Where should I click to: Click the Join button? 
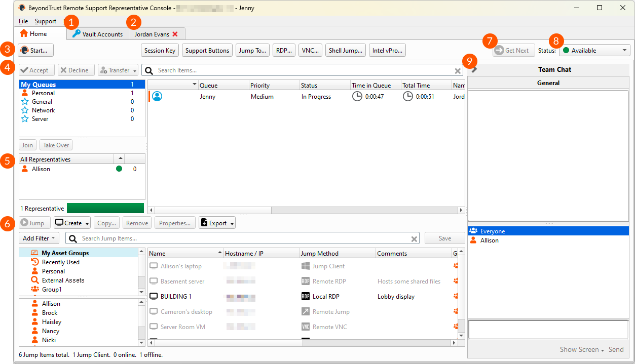click(x=27, y=145)
